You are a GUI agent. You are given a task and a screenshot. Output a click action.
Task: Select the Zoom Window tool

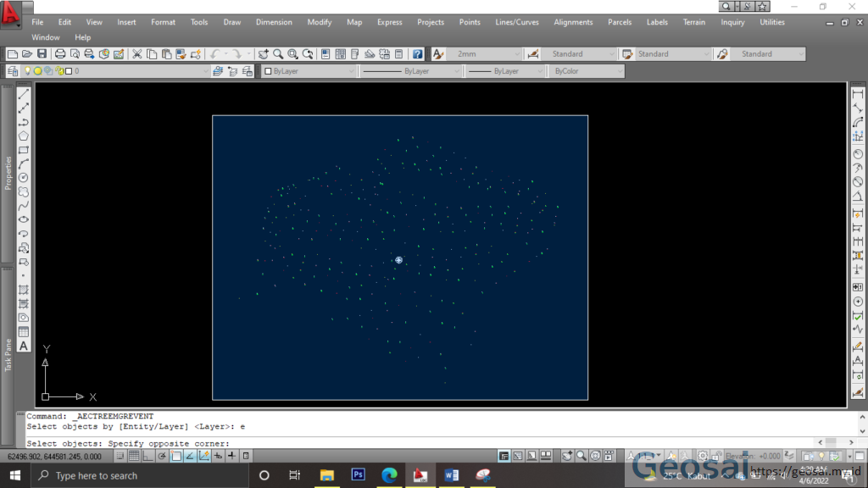292,53
